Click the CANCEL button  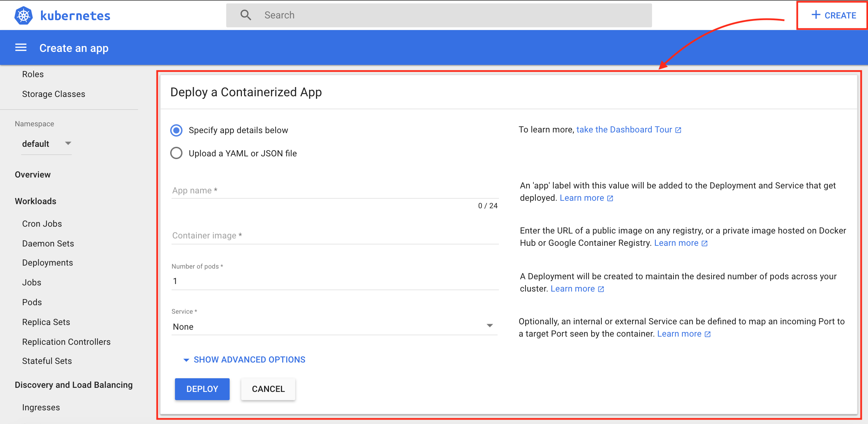(268, 389)
